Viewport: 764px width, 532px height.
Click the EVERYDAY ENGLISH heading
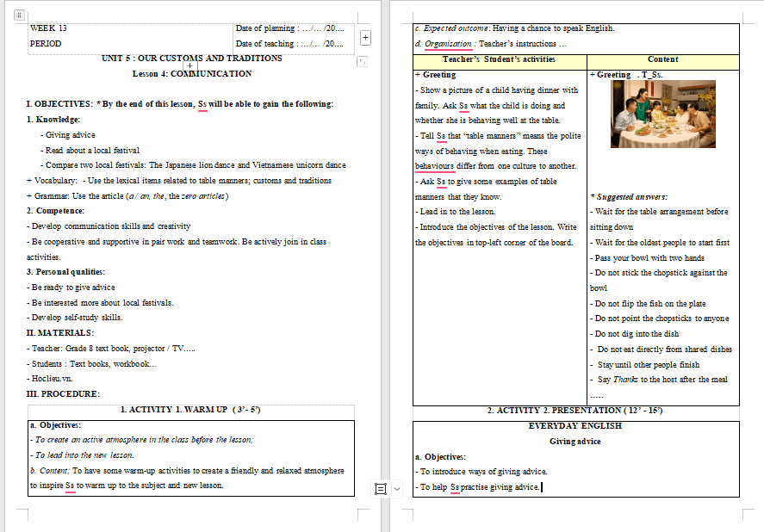(575, 426)
